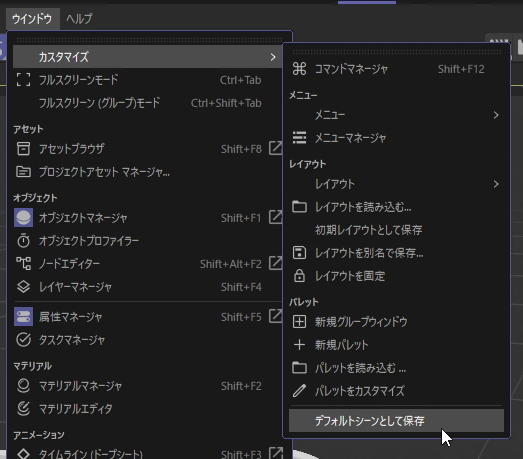This screenshot has height=459, width=523.
Task: Open the ヘルプ menu
Action: pyautogui.click(x=79, y=19)
